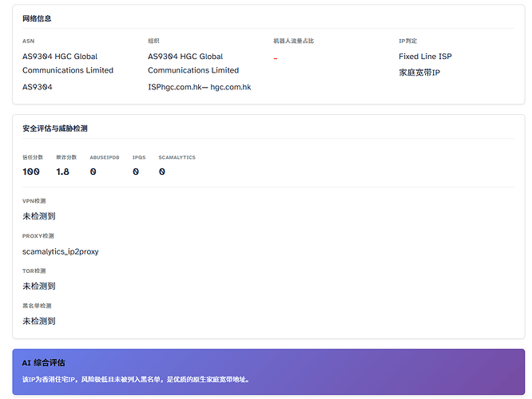Click the 安全评估与威胁检测 heading
Screen dimensions: 532x399
point(55,128)
